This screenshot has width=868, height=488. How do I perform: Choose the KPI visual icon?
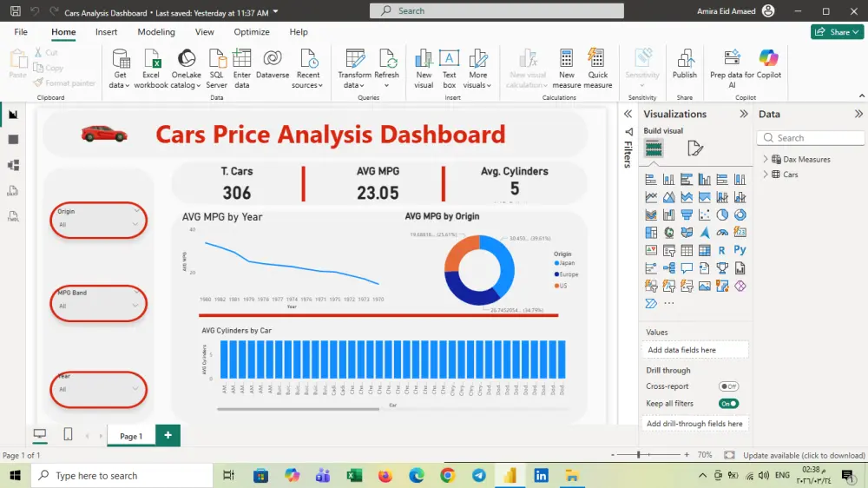pos(651,250)
